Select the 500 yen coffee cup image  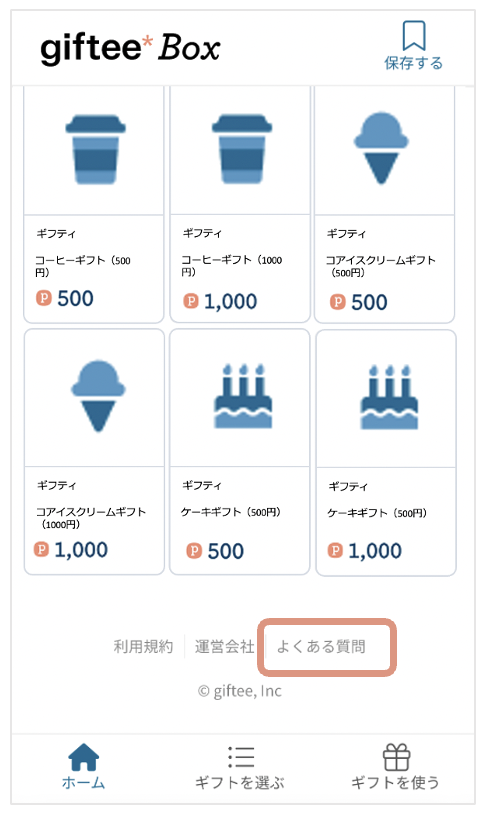[x=95, y=150]
